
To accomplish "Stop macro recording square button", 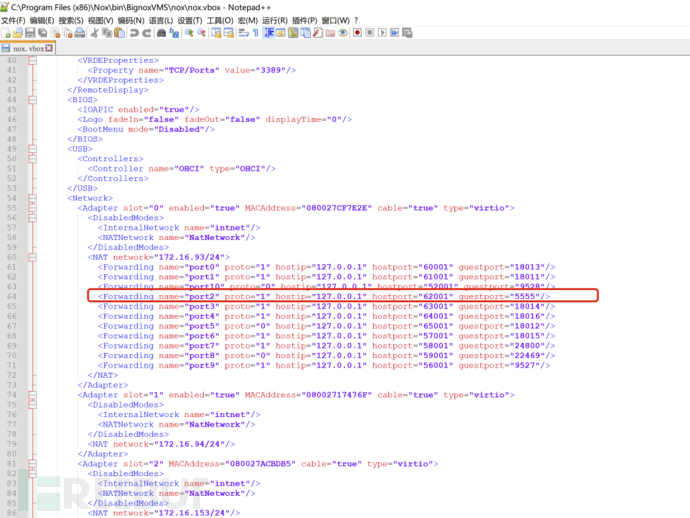I will [370, 33].
